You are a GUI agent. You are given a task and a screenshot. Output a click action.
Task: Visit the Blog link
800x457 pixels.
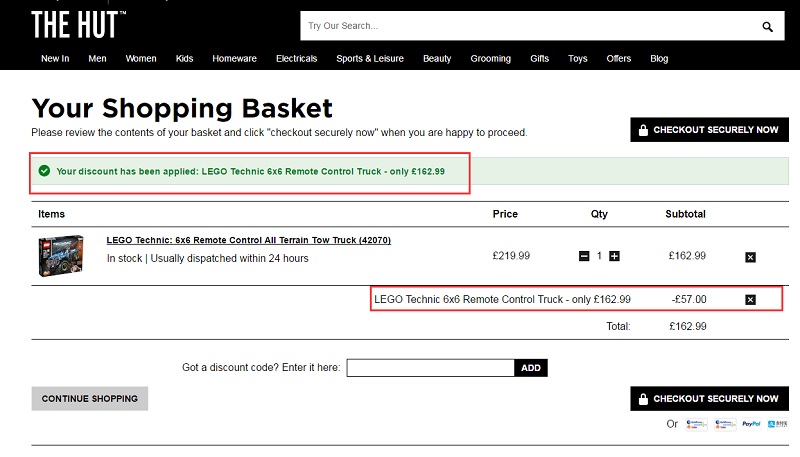tap(659, 59)
